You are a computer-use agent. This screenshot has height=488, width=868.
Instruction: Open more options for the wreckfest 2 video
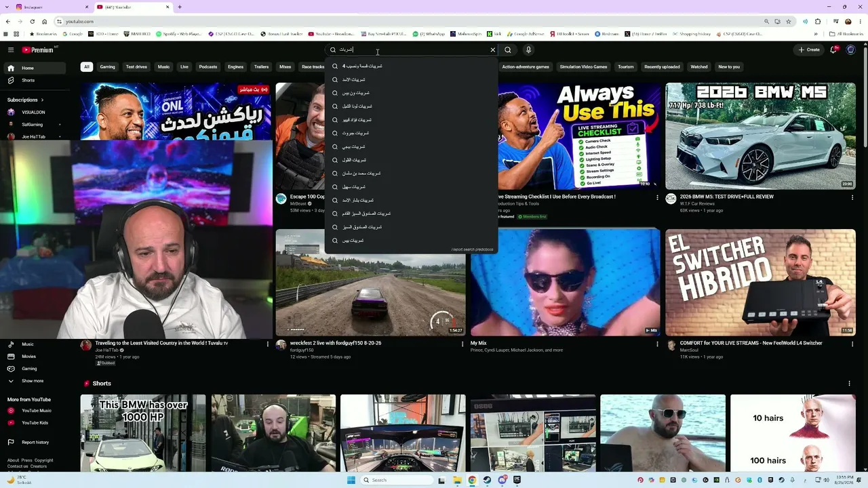[x=462, y=344]
